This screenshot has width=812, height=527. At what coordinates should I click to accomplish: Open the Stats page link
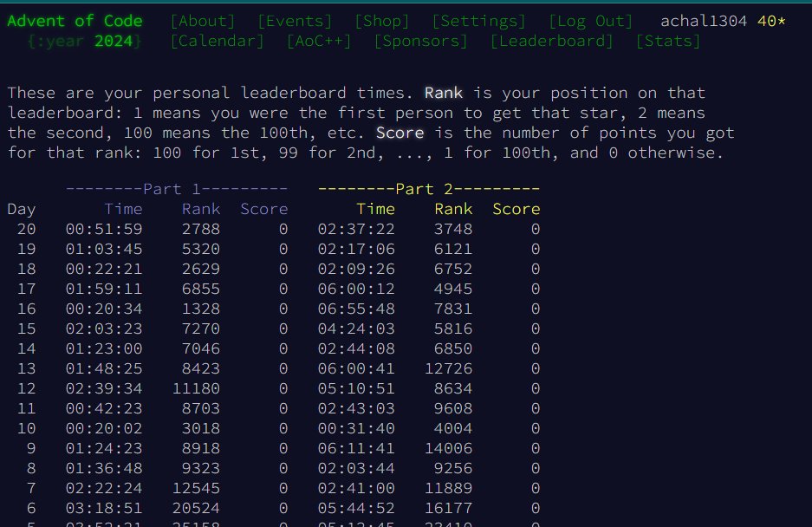click(668, 41)
